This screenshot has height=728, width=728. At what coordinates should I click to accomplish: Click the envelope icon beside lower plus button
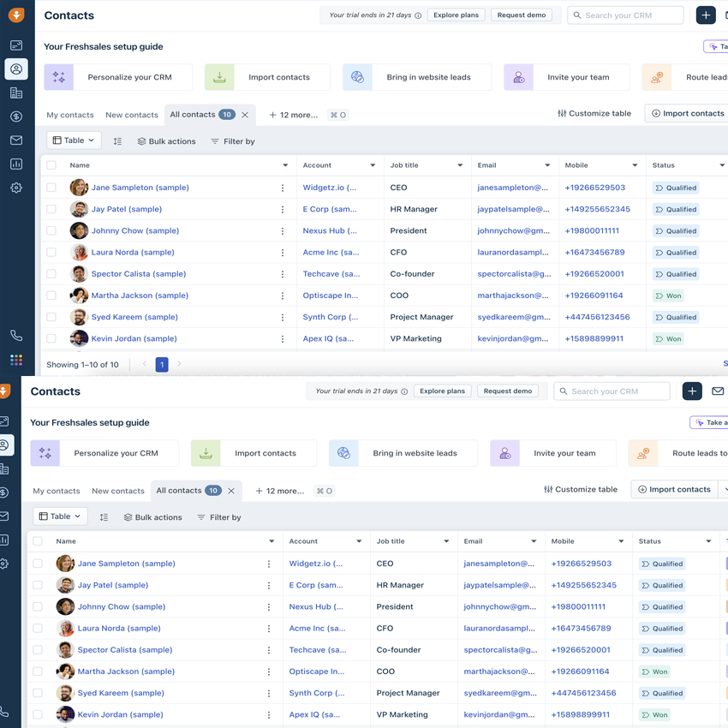pos(718,391)
